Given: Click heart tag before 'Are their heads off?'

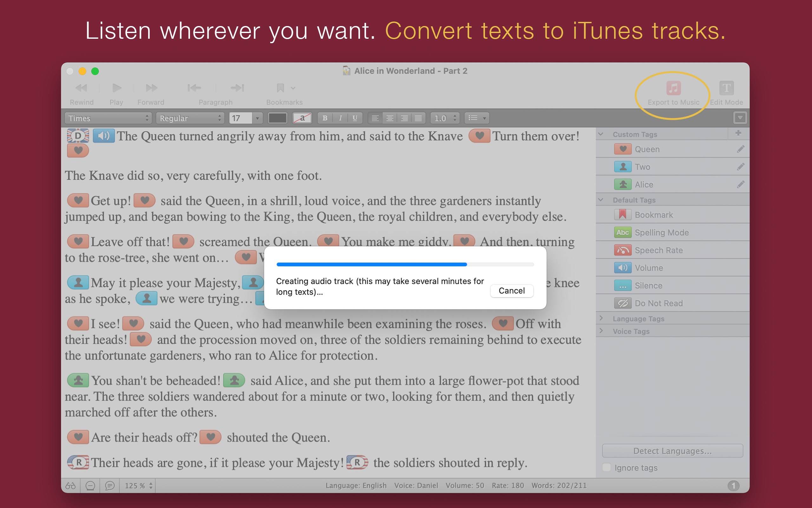Looking at the screenshot, I should pos(78,437).
